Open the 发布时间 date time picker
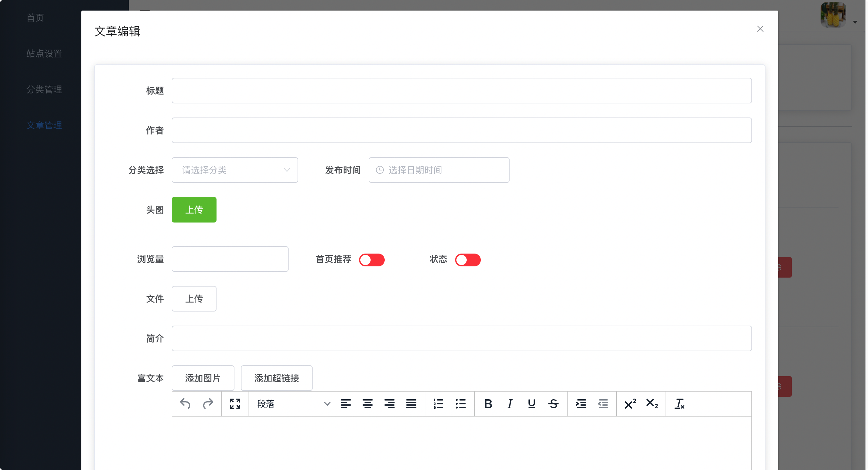Viewport: 868px width, 470px height. (x=438, y=170)
